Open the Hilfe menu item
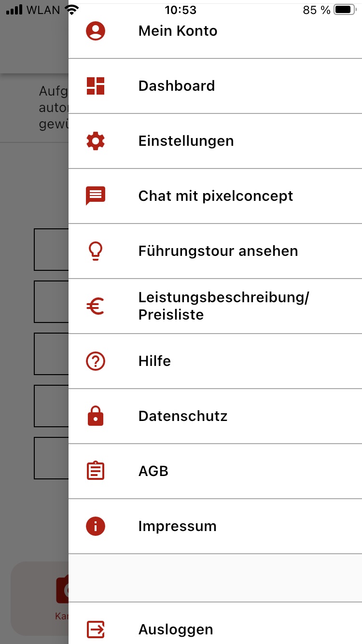 [154, 361]
